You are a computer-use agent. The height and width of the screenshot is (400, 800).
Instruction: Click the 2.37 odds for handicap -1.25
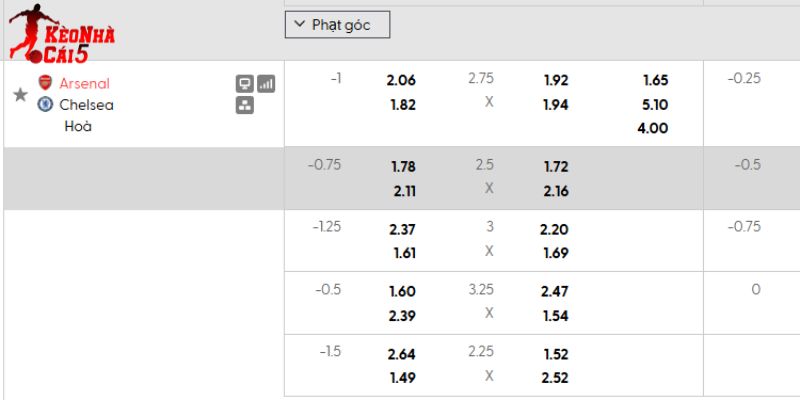(401, 229)
